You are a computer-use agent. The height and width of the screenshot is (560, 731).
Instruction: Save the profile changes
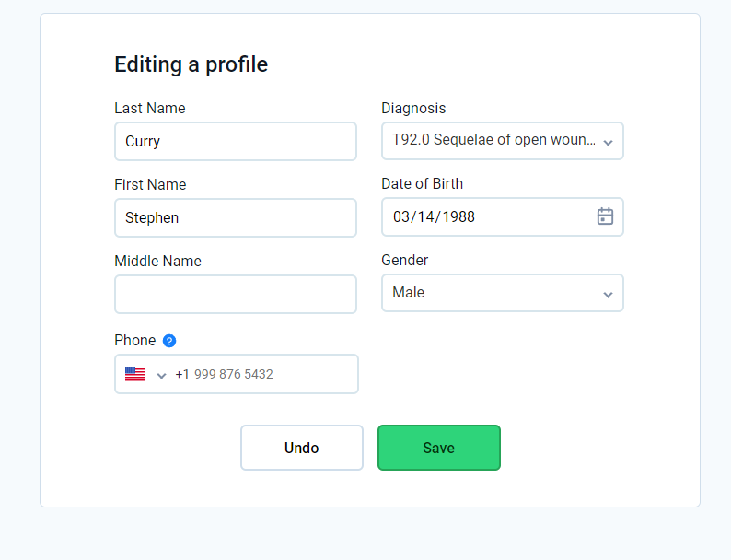[x=438, y=448]
